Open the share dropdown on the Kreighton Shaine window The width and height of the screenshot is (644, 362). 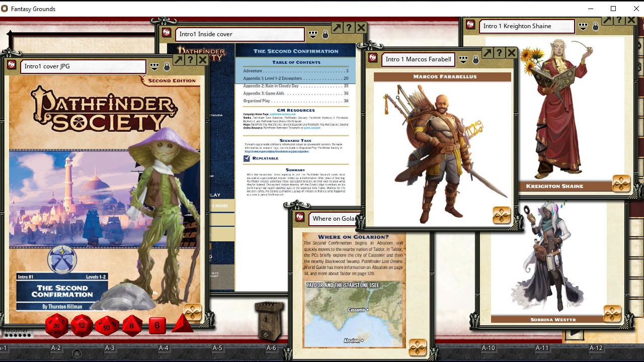click(583, 26)
